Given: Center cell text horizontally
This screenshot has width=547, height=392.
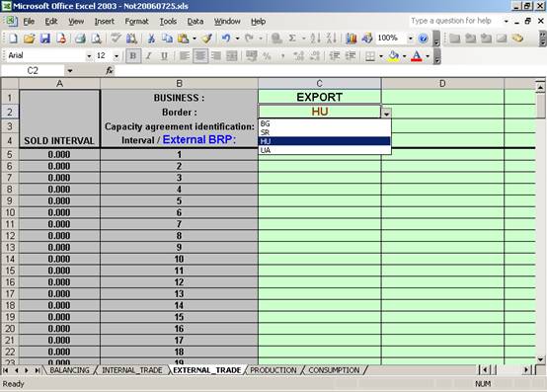Looking at the screenshot, I should [200, 56].
